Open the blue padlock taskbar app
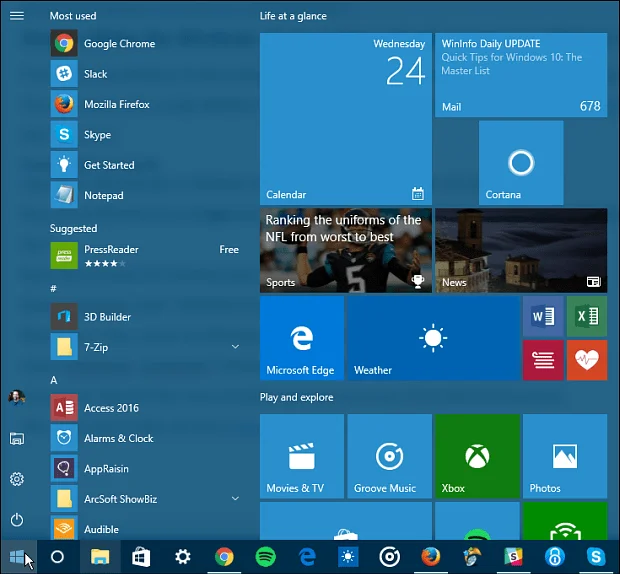Viewport: 620px width, 574px height. tap(555, 557)
